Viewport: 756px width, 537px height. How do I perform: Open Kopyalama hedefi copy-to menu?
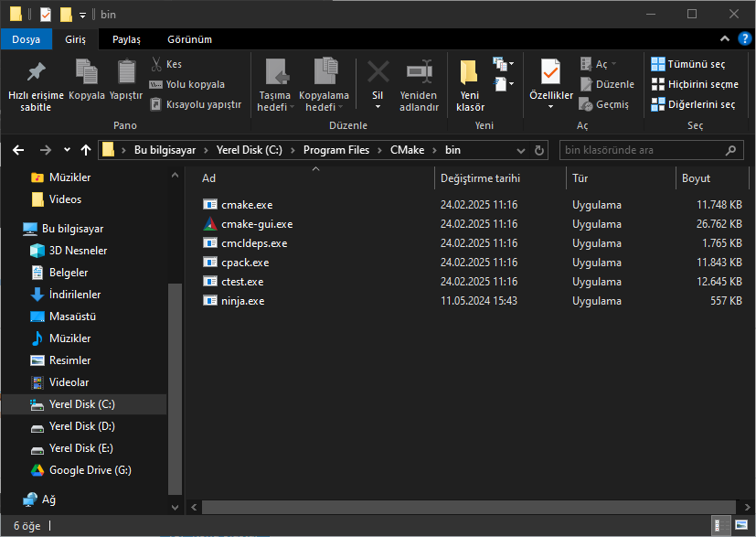pos(324,86)
